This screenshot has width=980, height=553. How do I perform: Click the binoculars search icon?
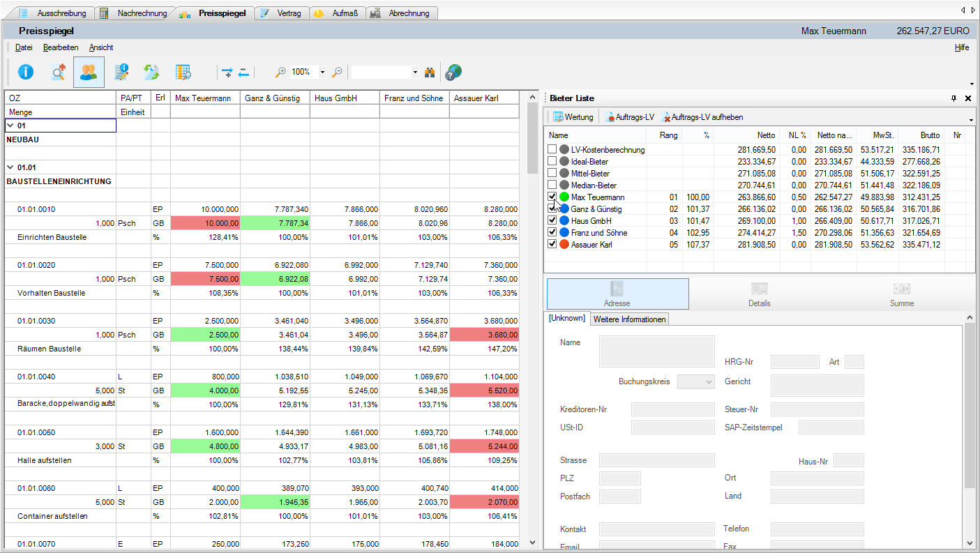point(430,72)
